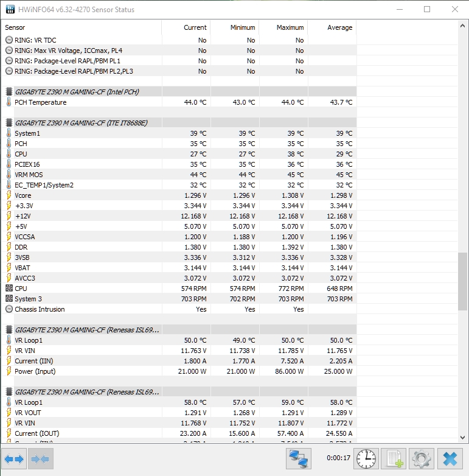Click the clock reset timer button
This screenshot has height=476, width=469.
coord(366,459)
